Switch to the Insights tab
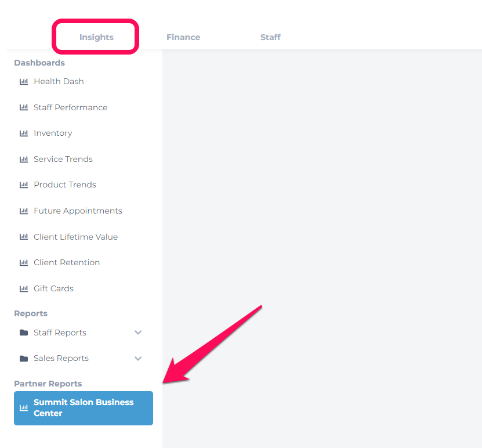This screenshot has width=482, height=448. [x=96, y=37]
